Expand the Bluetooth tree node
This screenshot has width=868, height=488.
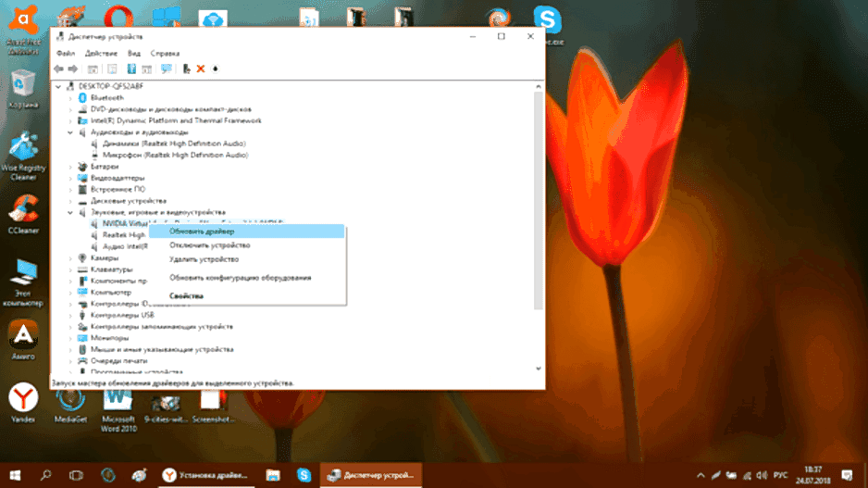coord(71,97)
